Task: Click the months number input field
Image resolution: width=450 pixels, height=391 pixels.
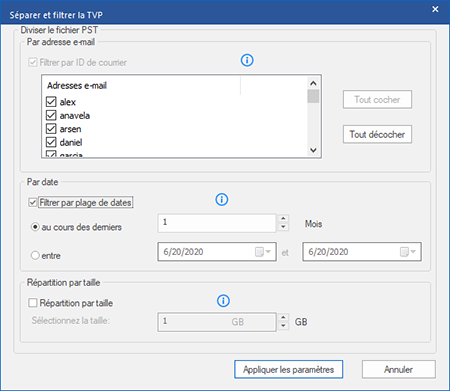Action: point(217,223)
